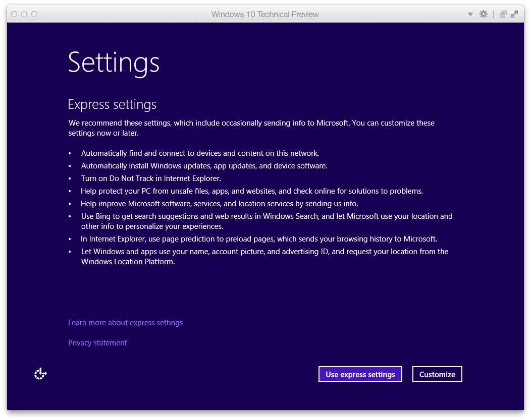This screenshot has height=420, width=531.
Task: Click "Automatically find and connect to devices" bullet
Action: point(200,153)
